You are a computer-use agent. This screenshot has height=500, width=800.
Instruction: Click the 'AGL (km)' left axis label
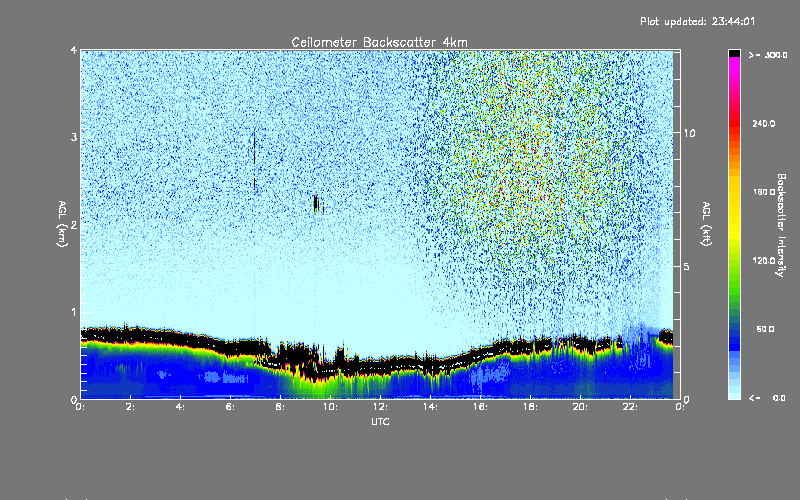point(62,224)
